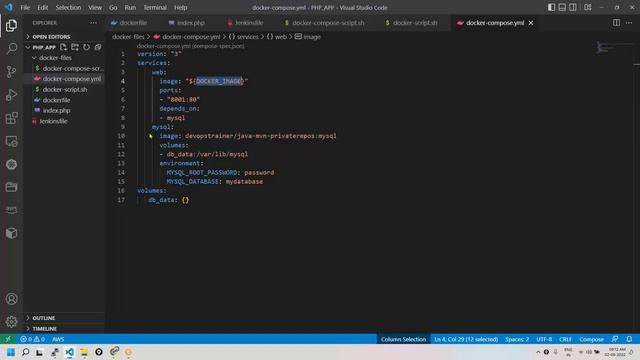640x360 pixels.
Task: Collapse all folders in Explorer
Action: pos(98,47)
